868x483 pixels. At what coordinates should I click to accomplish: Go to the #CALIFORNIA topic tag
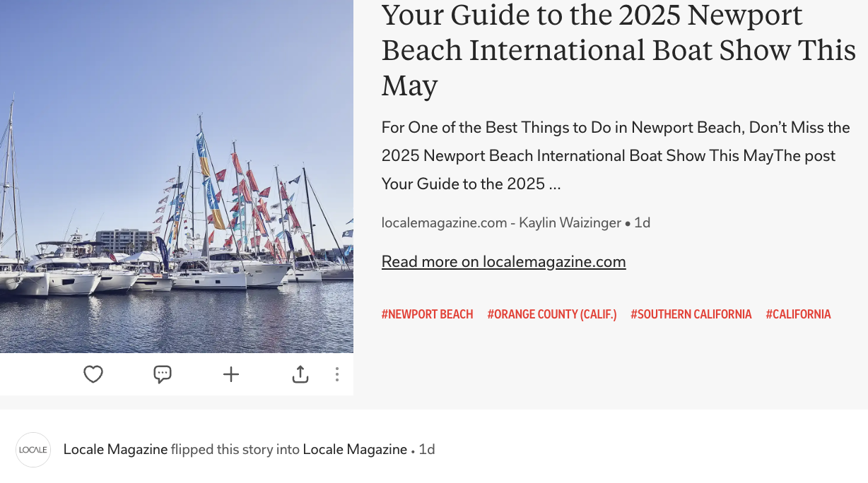click(x=798, y=314)
